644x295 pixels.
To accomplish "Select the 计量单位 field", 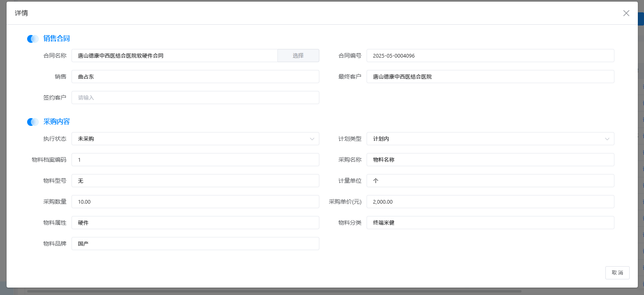I will point(490,181).
